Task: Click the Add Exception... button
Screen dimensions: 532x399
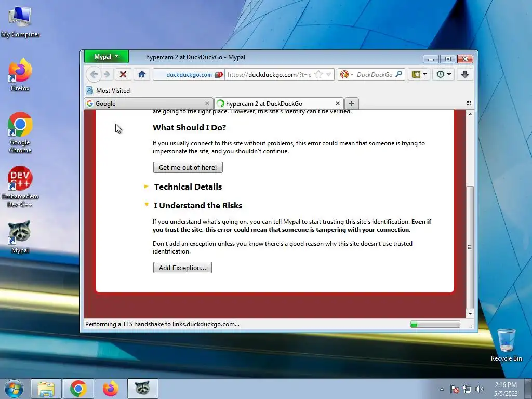Action: pyautogui.click(x=182, y=268)
